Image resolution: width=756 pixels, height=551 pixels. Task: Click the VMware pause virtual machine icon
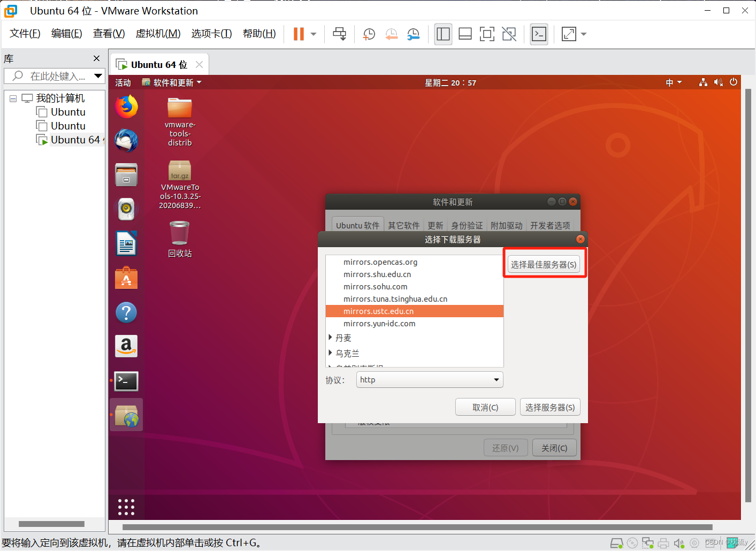[299, 34]
